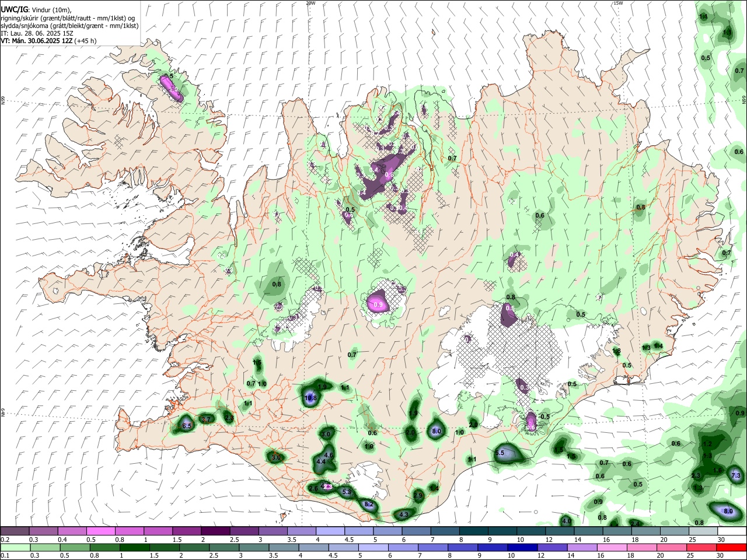This screenshot has height=560, width=747.
Task: Select the 5.3 precipitation value
Action: 347,492
